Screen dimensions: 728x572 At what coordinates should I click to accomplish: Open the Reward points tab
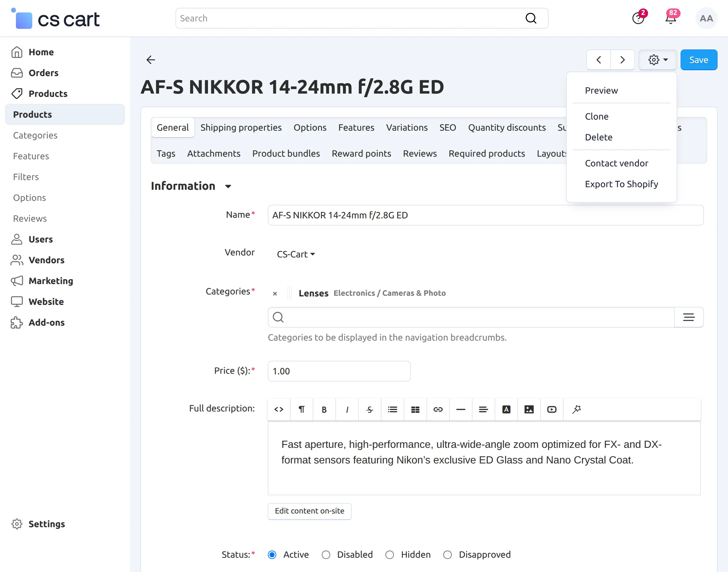coord(361,153)
